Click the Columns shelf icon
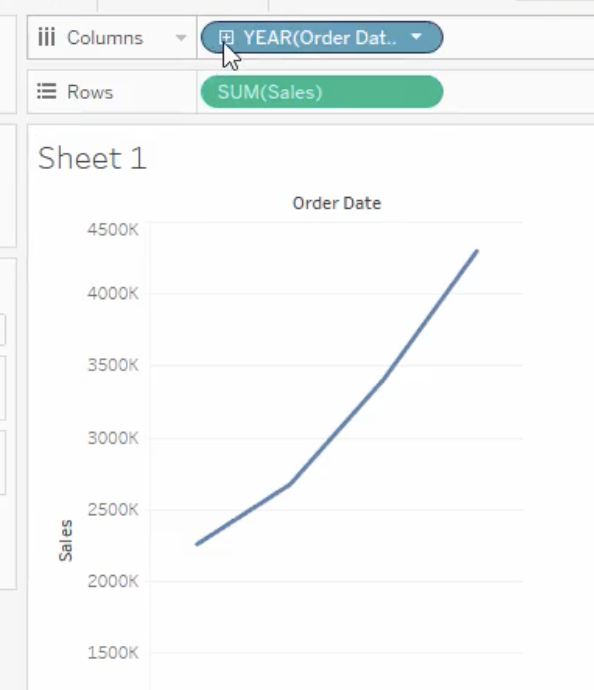The image size is (594, 690). [x=47, y=37]
